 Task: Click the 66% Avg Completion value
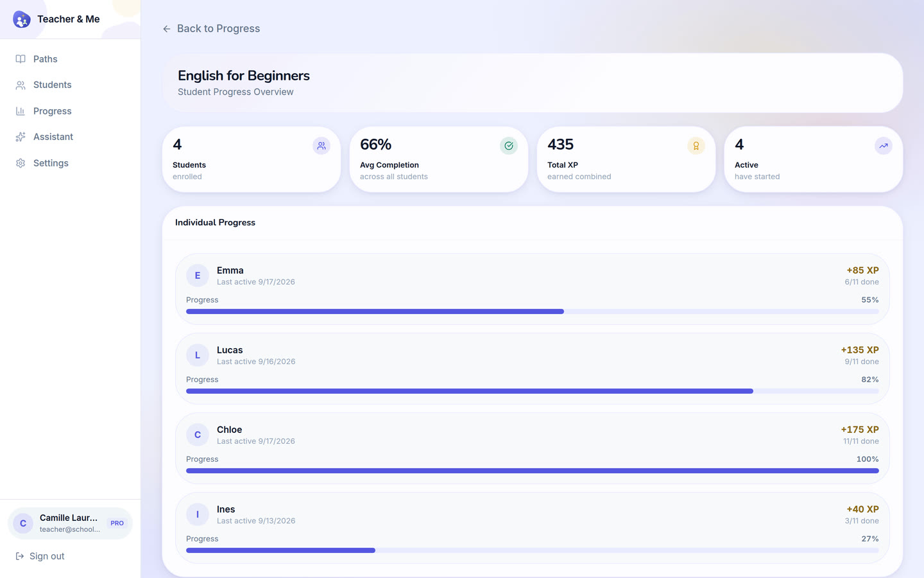tap(376, 144)
